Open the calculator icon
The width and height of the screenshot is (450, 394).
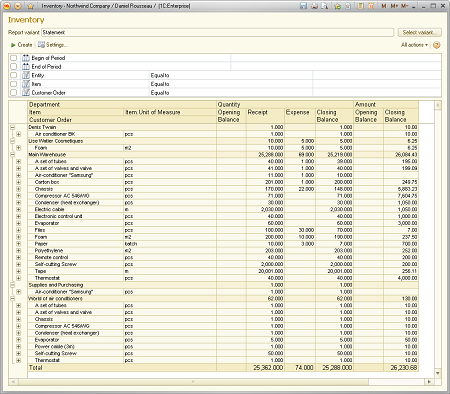[x=360, y=6]
